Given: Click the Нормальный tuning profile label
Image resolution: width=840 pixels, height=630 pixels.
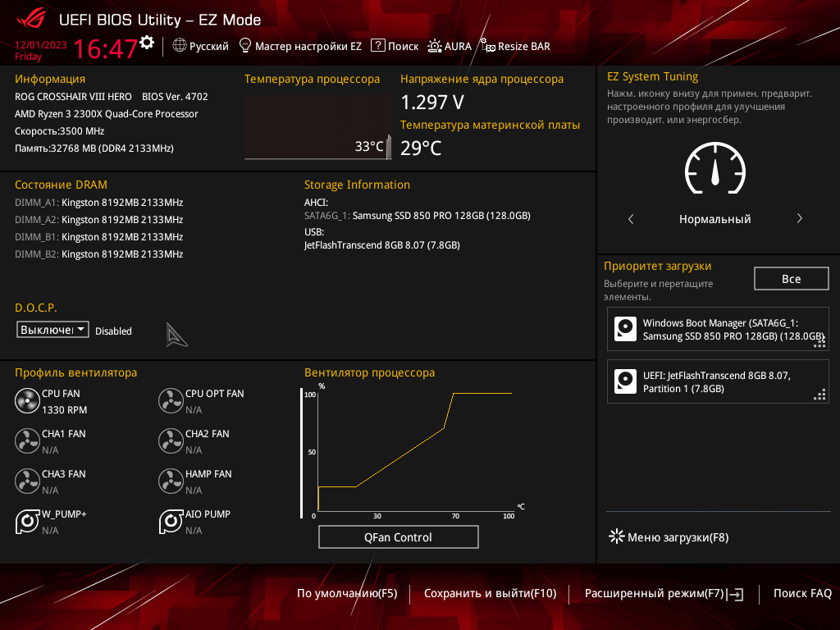Looking at the screenshot, I should [714, 219].
